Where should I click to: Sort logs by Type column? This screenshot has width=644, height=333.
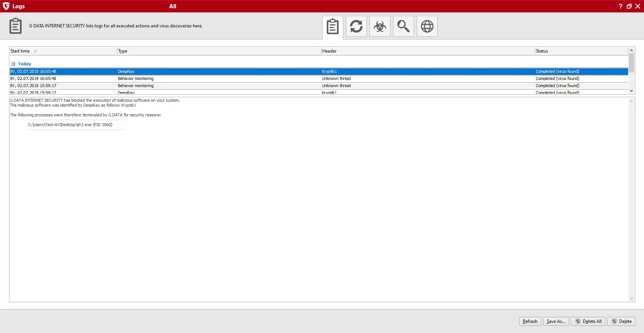pyautogui.click(x=219, y=51)
